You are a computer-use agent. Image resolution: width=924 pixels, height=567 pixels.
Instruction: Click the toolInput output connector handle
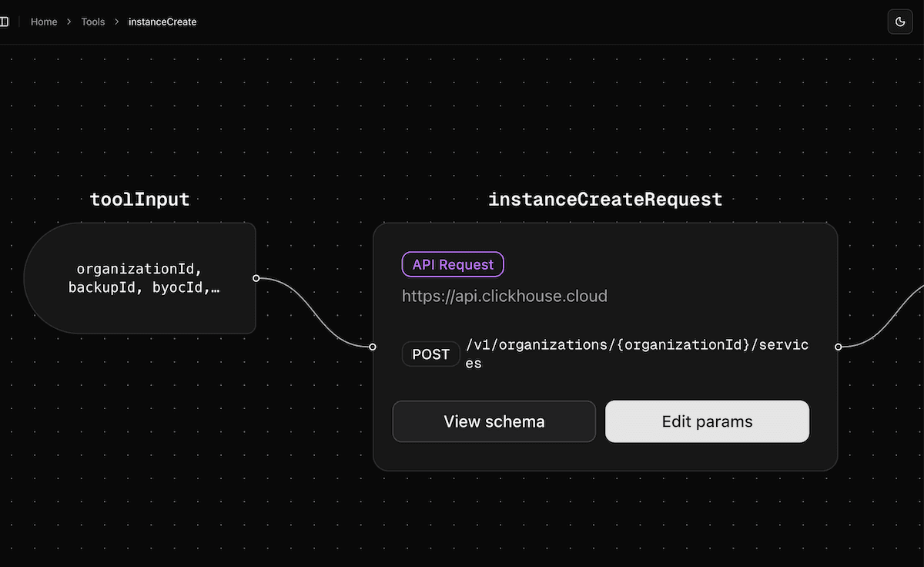[256, 278]
